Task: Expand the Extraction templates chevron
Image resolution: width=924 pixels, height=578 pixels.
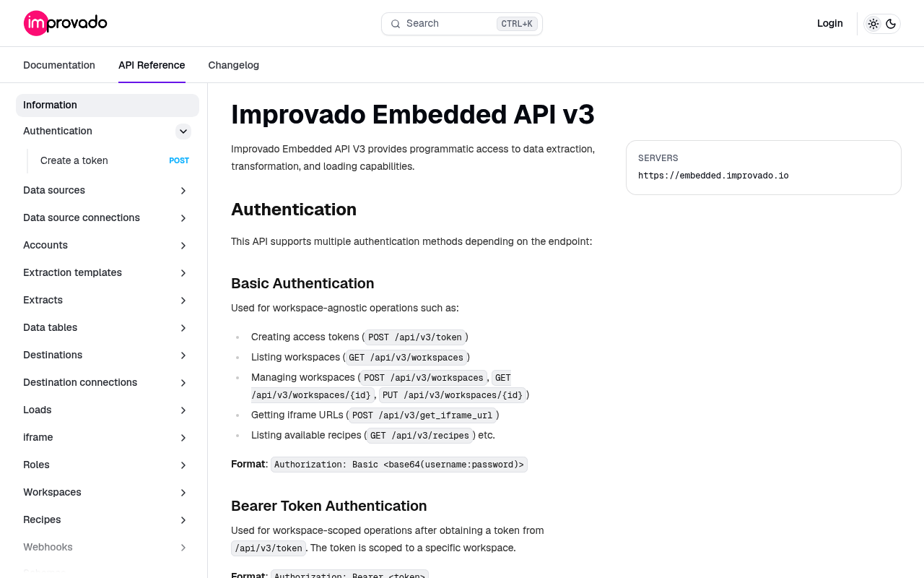Action: 183,273
